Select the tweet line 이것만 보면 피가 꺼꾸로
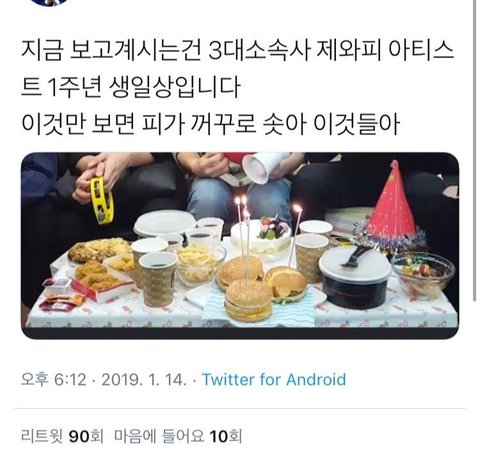480x452 pixels. pyautogui.click(x=210, y=124)
